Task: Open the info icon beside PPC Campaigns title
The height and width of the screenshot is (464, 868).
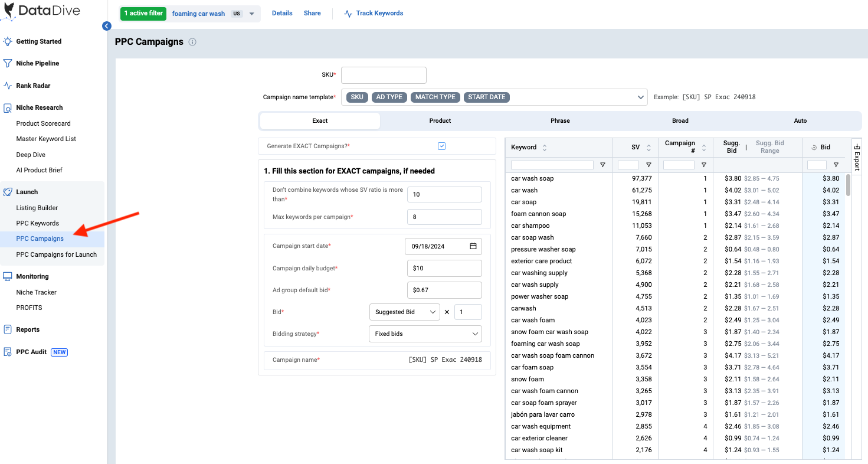Action: (192, 42)
